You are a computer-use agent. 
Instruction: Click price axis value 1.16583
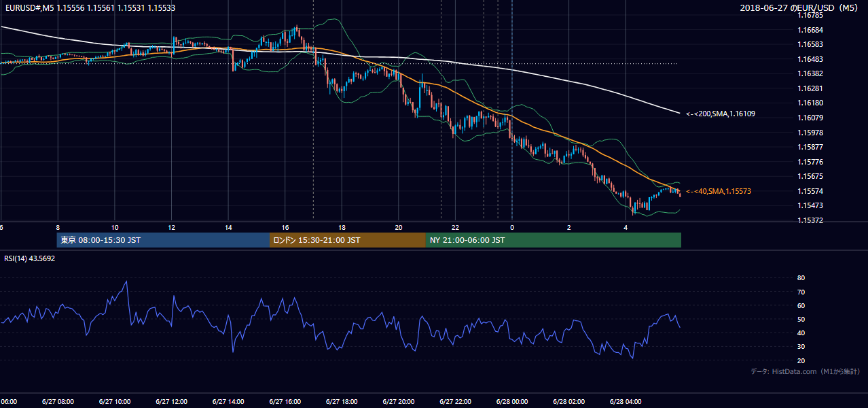(x=810, y=44)
